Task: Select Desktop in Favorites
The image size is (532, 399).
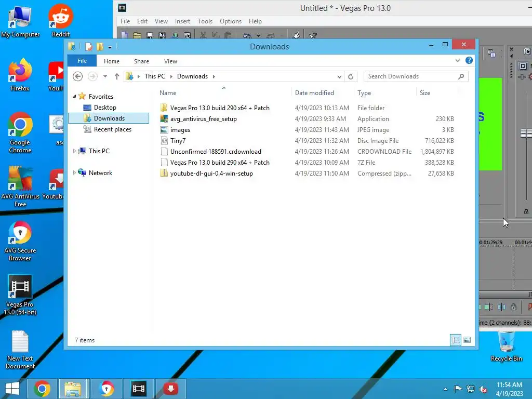Action: click(105, 108)
